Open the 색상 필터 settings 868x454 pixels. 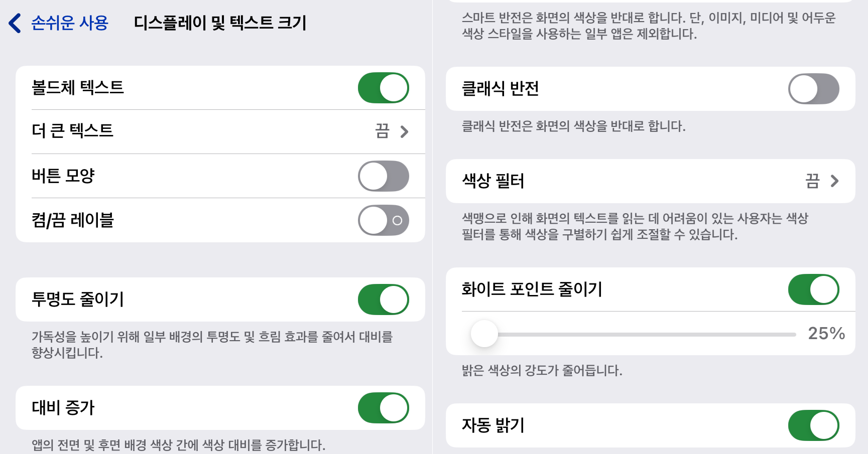[648, 181]
